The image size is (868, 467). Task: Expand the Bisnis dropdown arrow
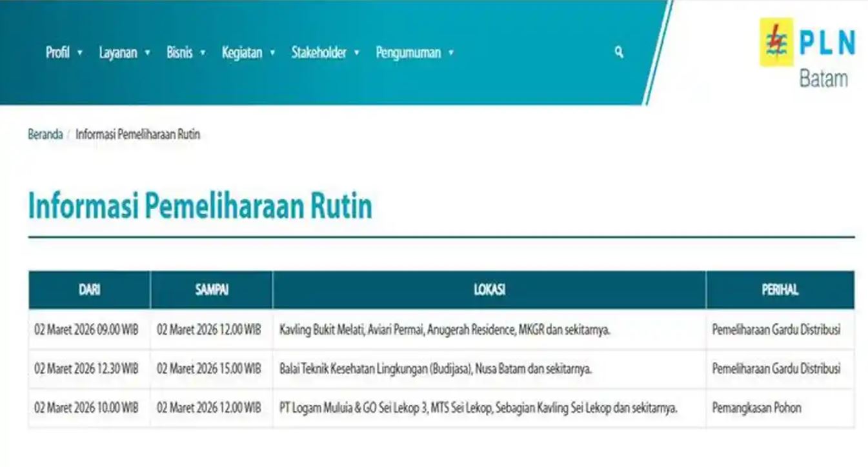point(203,53)
